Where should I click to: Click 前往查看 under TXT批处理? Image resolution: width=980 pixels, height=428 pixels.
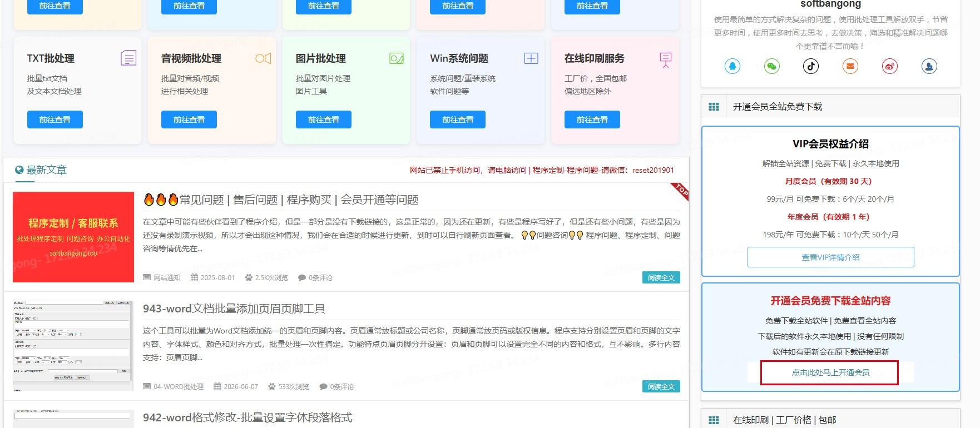click(x=55, y=120)
